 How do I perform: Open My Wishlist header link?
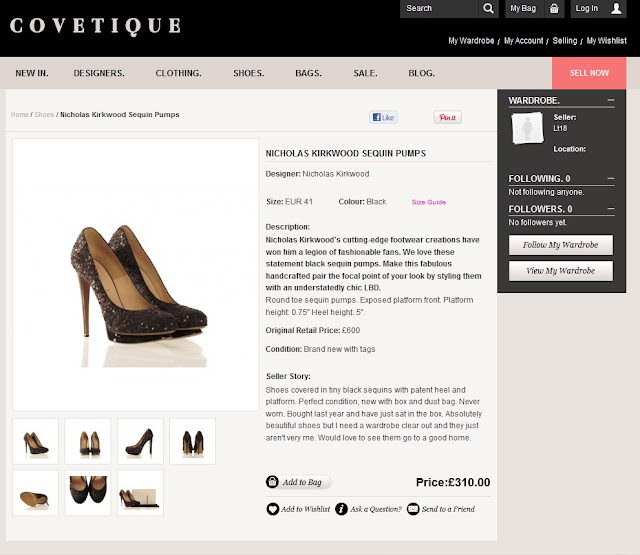pos(607,41)
